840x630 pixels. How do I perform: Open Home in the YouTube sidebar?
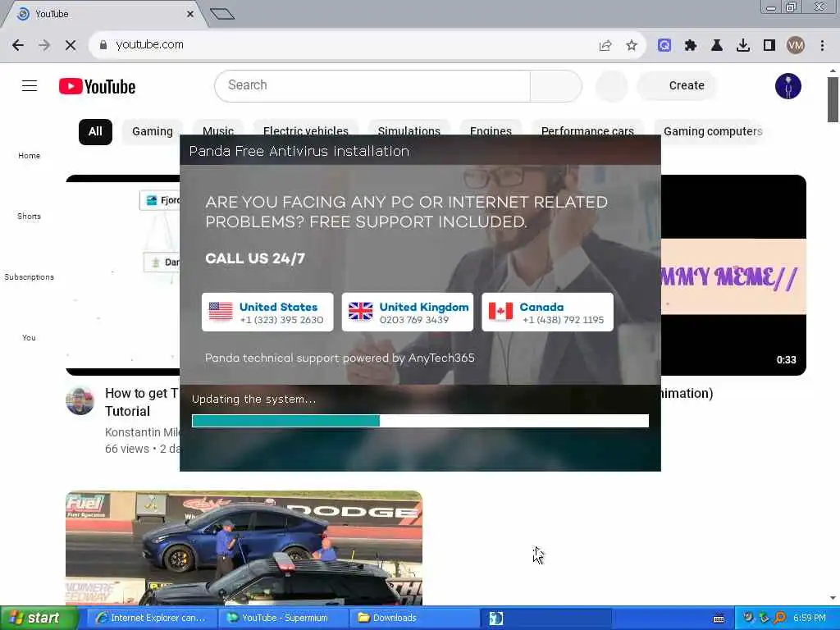click(29, 156)
